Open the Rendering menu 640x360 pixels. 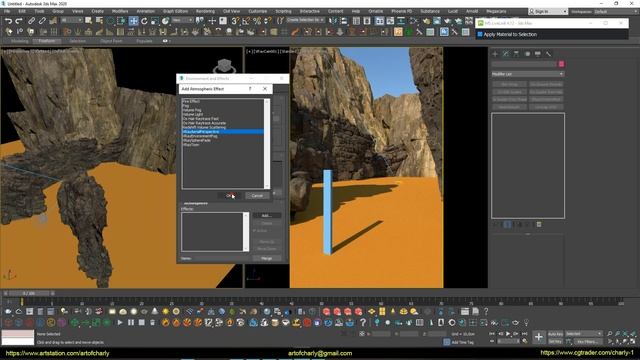coord(205,11)
